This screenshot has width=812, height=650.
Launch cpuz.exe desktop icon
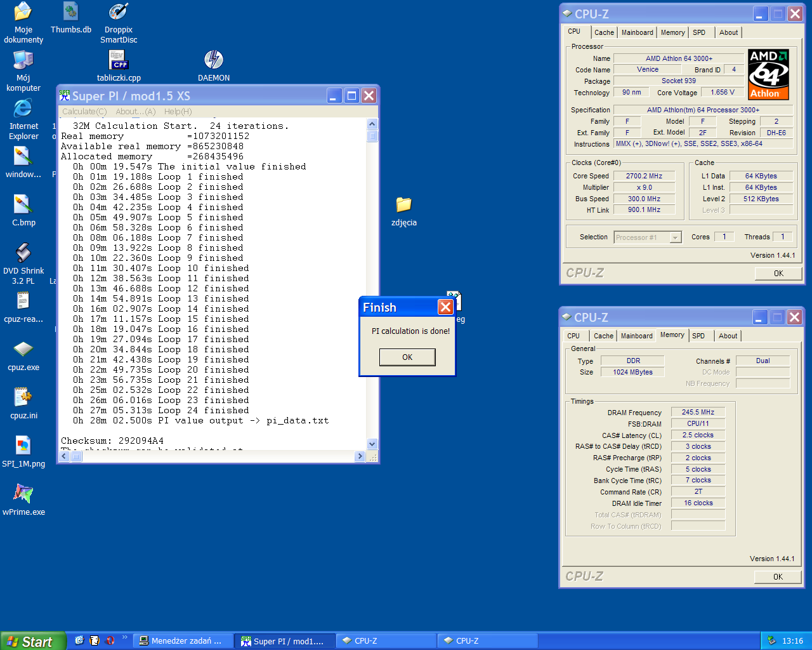click(23, 355)
